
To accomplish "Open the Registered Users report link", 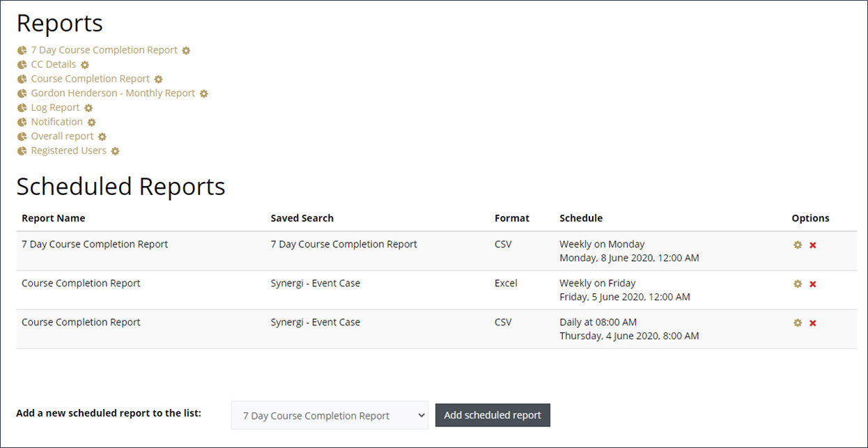I will 68,150.
